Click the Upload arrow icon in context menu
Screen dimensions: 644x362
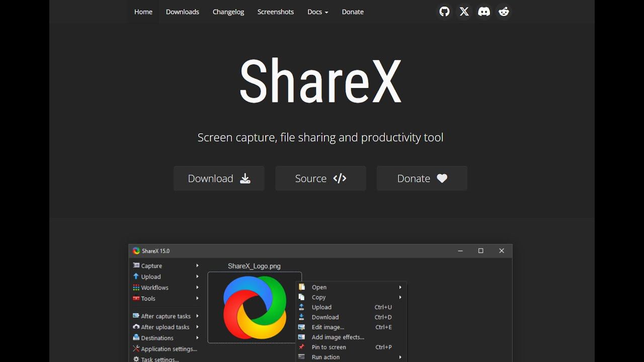[x=302, y=307]
